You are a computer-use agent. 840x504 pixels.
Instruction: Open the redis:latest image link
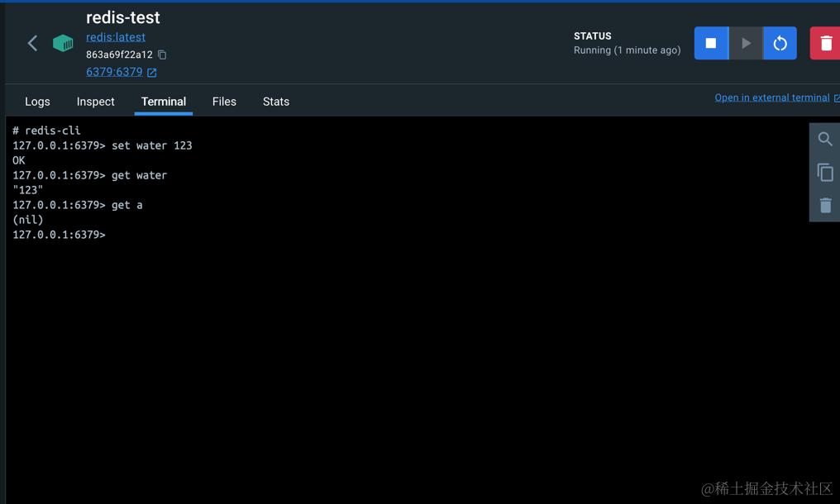116,37
